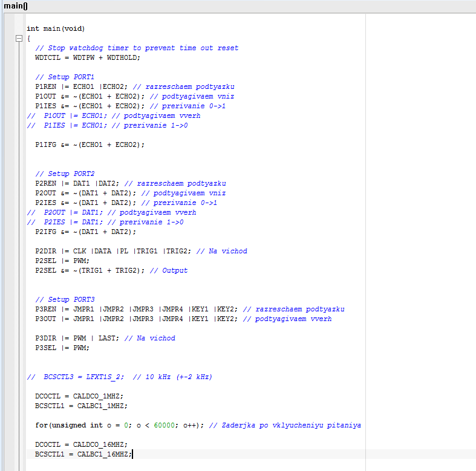Click the line 'P3SEL |= PWM;'
Viewport: 476px width, 471px height.
point(62,348)
